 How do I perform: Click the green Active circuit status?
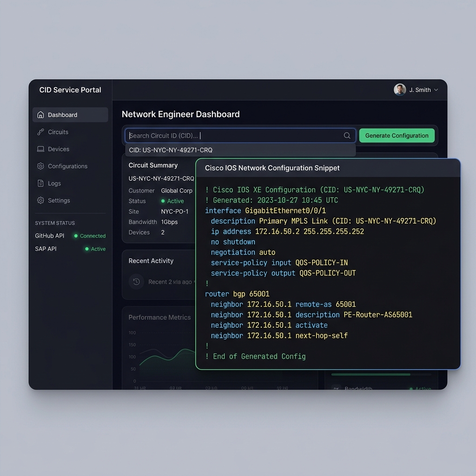(172, 201)
